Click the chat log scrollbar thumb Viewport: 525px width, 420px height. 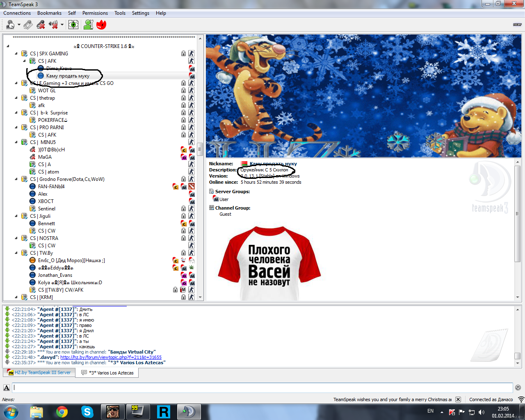[x=518, y=356]
